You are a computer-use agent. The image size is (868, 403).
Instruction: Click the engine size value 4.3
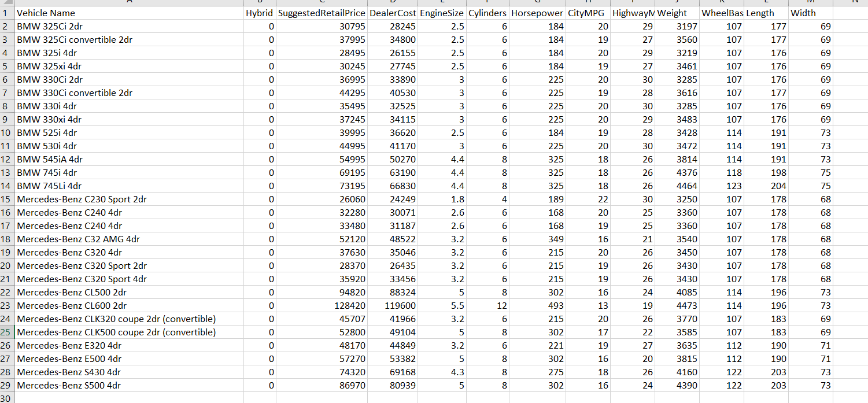point(442,372)
